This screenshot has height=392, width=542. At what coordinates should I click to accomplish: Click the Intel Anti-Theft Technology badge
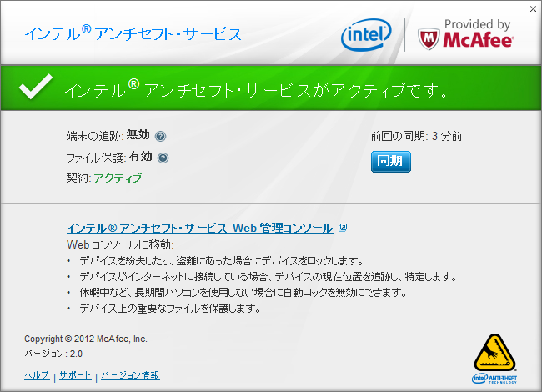494,359
